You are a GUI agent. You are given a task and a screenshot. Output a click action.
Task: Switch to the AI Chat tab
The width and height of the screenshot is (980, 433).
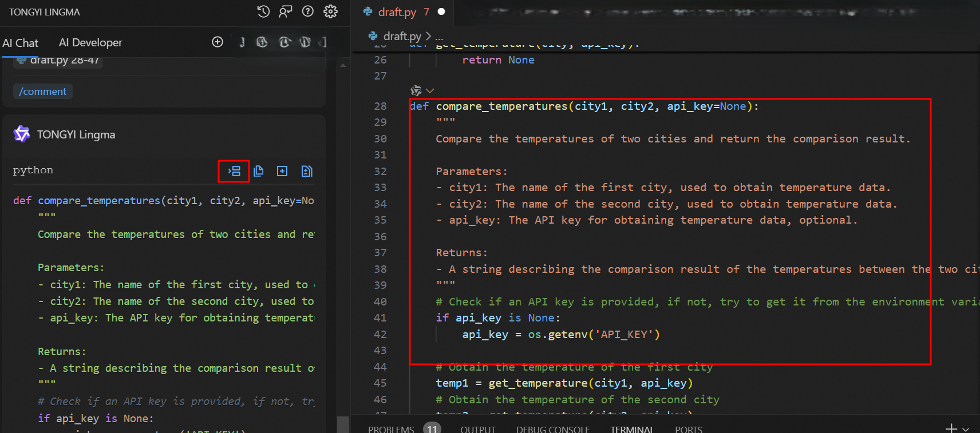point(21,43)
